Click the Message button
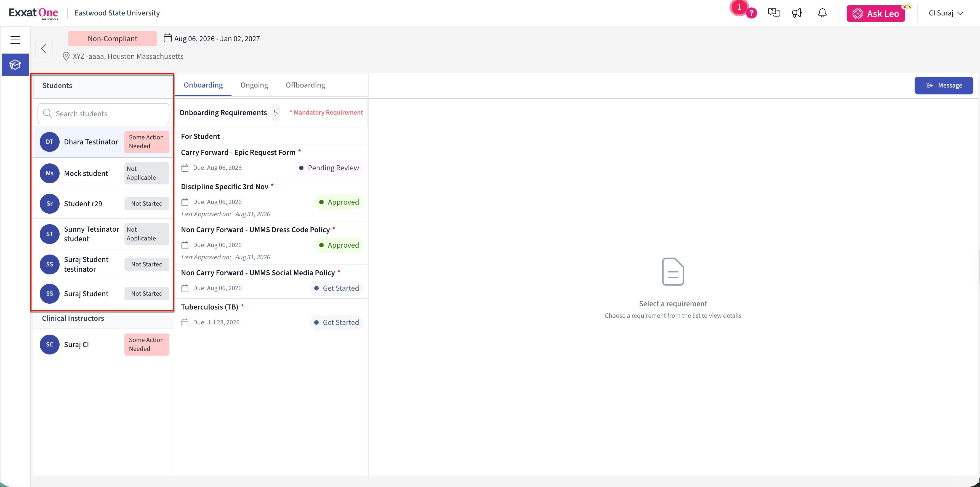This screenshot has width=980, height=487. (x=944, y=86)
